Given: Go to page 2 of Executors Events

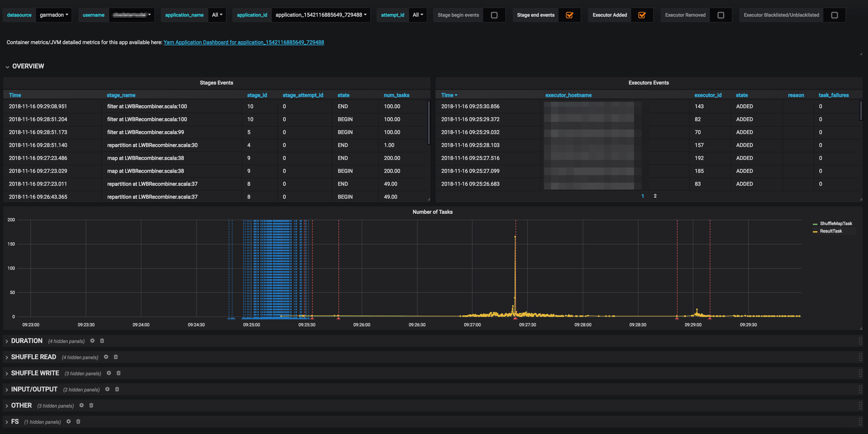Looking at the screenshot, I should click(x=655, y=196).
